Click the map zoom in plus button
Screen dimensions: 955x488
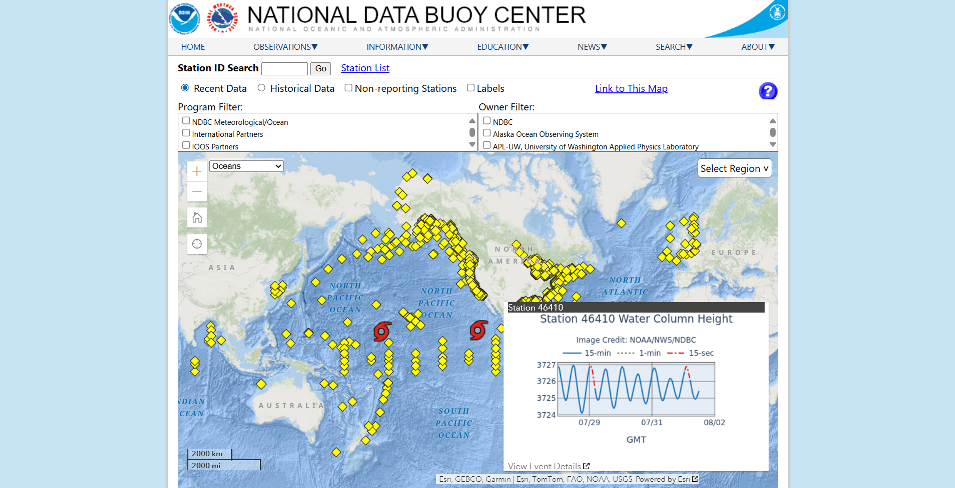(197, 171)
